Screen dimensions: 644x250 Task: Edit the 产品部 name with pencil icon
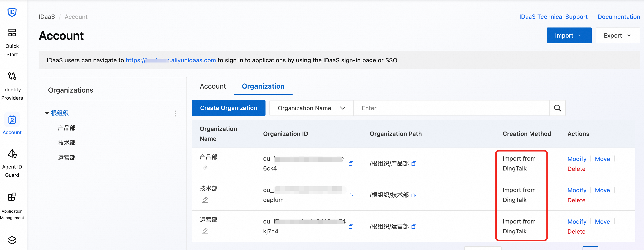click(x=205, y=168)
